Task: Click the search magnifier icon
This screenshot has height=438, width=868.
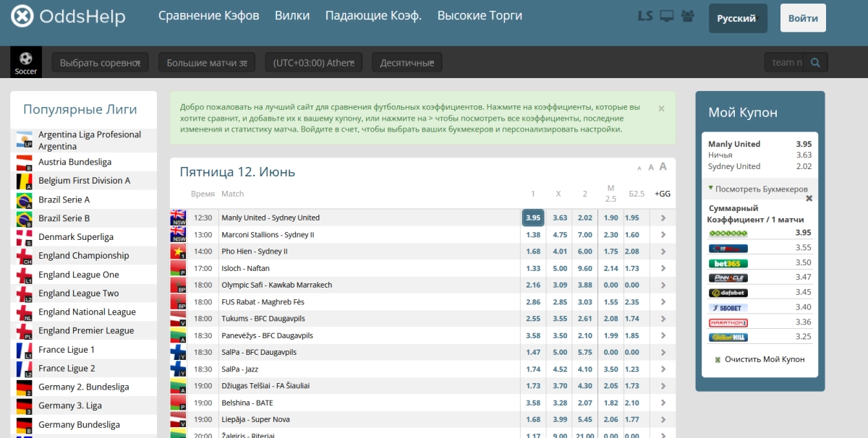Action: tap(816, 62)
